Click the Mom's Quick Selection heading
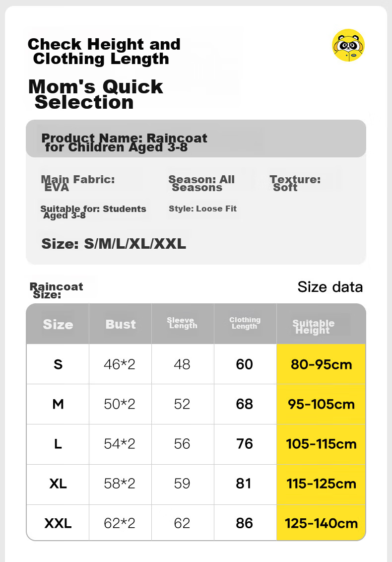This screenshot has width=392, height=562. [95, 94]
